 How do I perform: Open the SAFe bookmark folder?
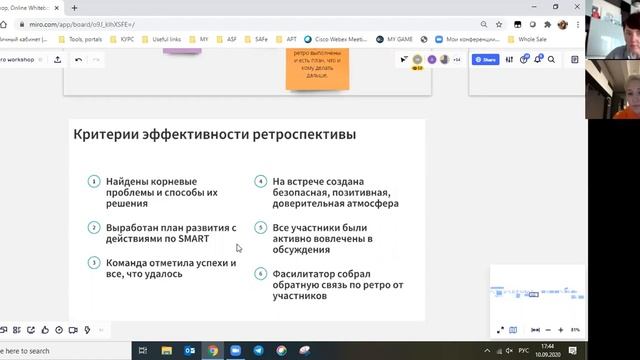click(x=256, y=39)
